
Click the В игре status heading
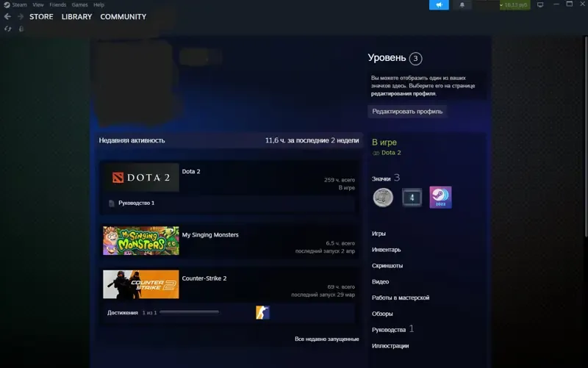(x=384, y=142)
